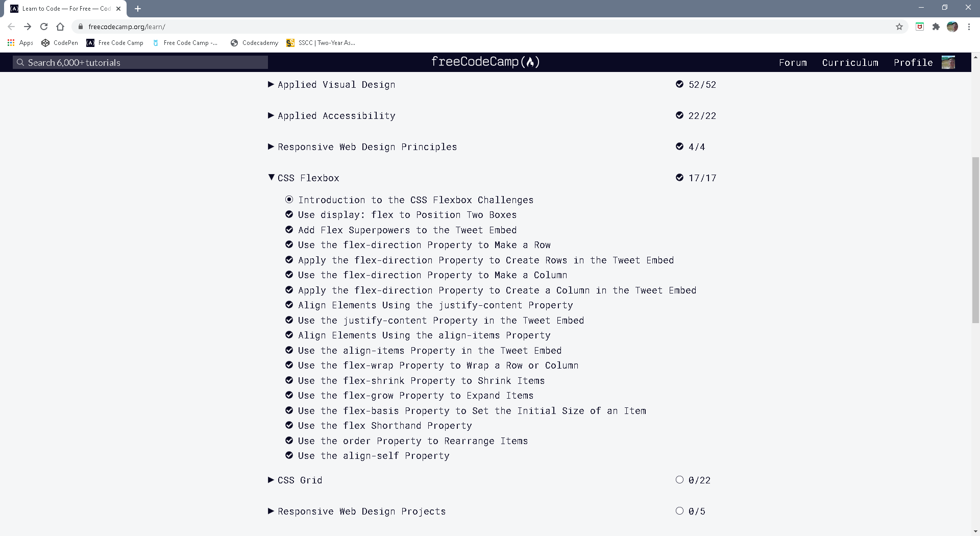The width and height of the screenshot is (980, 536).
Task: Open Free Code Camp bookmark
Action: point(115,43)
